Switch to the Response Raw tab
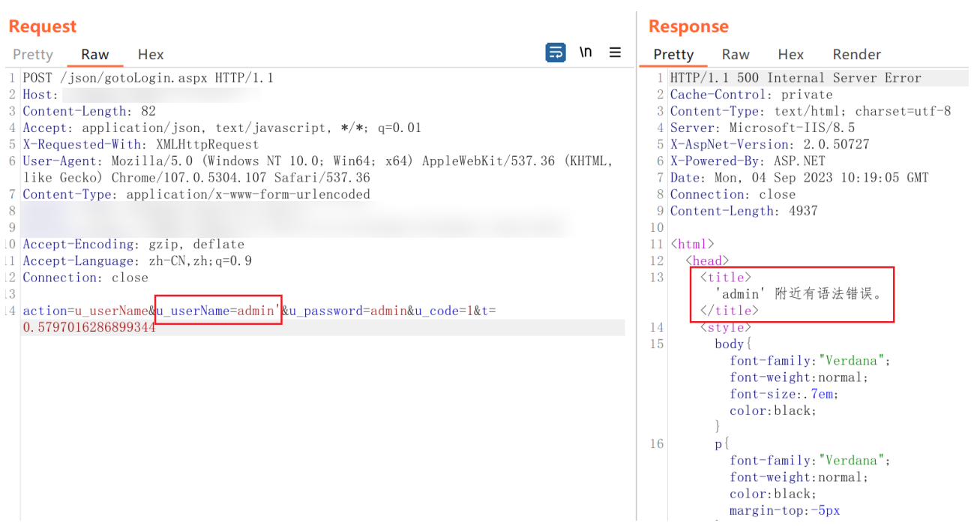The width and height of the screenshot is (980, 526). tap(736, 55)
